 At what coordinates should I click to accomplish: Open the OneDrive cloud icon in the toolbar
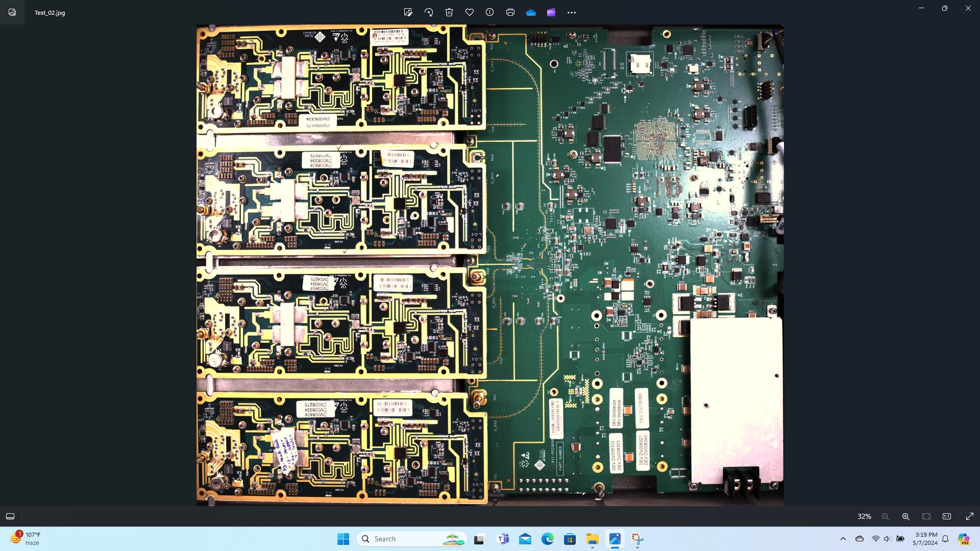click(x=531, y=12)
